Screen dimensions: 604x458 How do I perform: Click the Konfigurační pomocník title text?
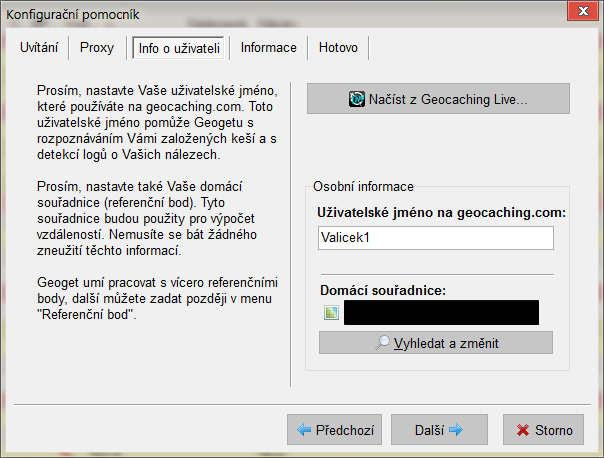tap(73, 15)
